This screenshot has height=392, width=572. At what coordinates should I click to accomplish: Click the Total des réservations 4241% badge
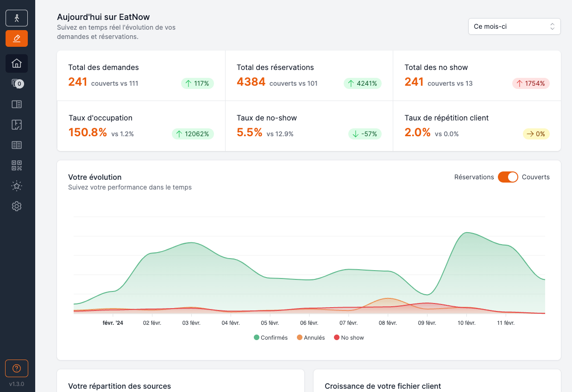(362, 83)
